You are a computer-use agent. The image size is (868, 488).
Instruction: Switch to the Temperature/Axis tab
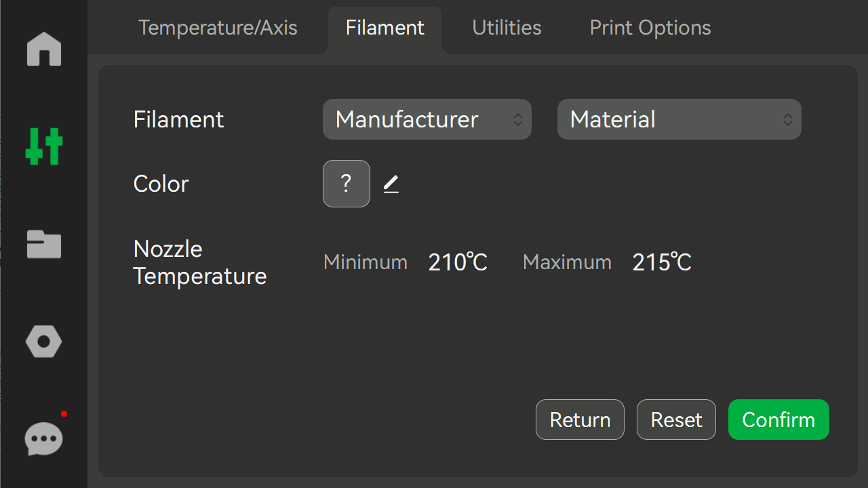[x=218, y=28]
